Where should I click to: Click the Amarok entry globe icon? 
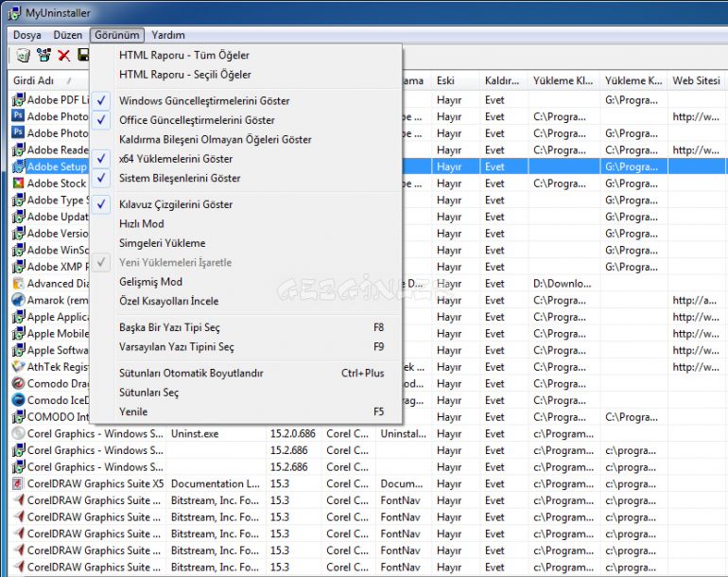coord(18,300)
